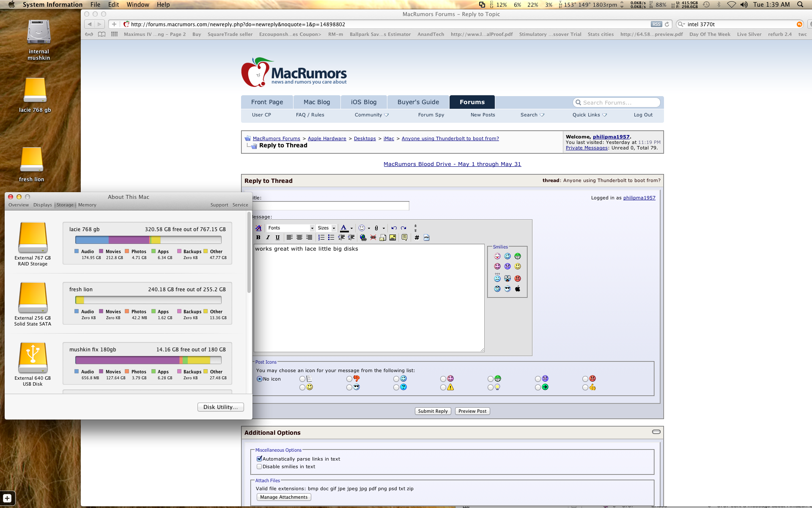Open the File menu in the menu bar
The image size is (812, 508).
click(96, 5)
